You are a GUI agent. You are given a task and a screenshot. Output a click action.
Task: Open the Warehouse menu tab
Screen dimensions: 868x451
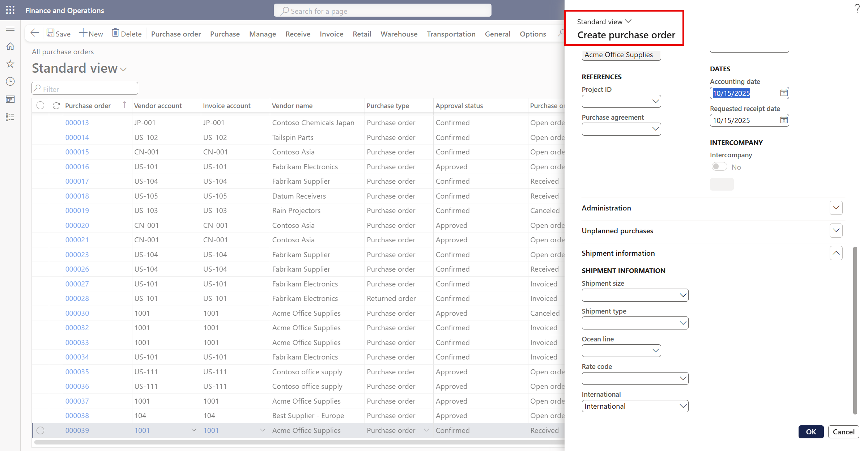(x=399, y=34)
